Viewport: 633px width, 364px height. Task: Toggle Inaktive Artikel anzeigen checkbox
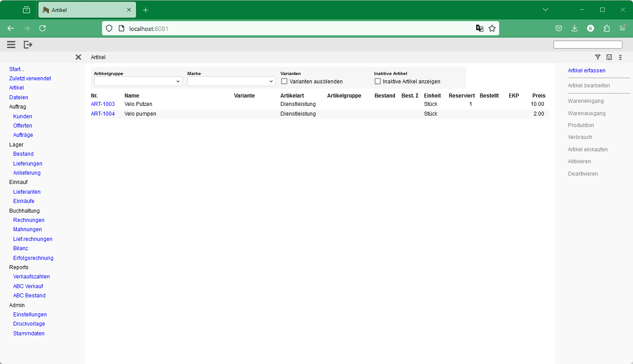[378, 81]
